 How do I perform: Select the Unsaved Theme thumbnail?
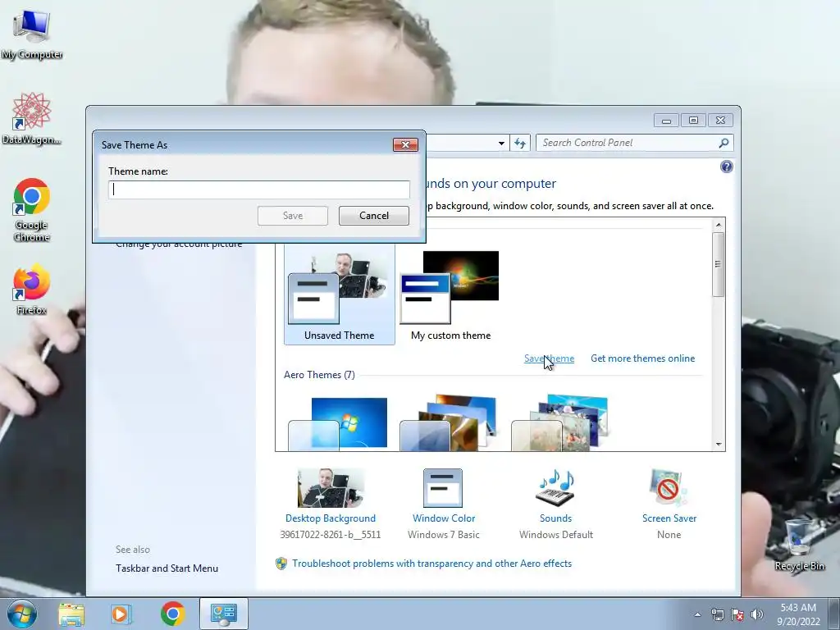coord(340,294)
